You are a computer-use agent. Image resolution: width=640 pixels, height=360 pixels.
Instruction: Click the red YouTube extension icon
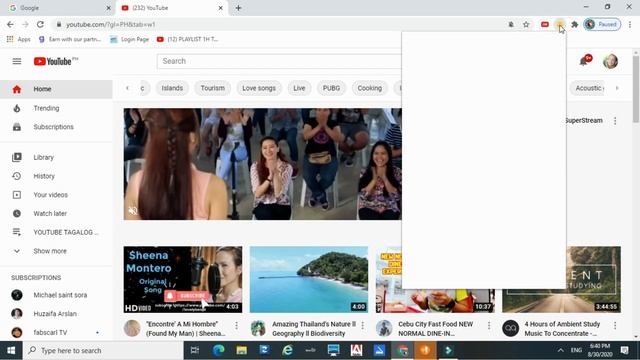click(544, 24)
